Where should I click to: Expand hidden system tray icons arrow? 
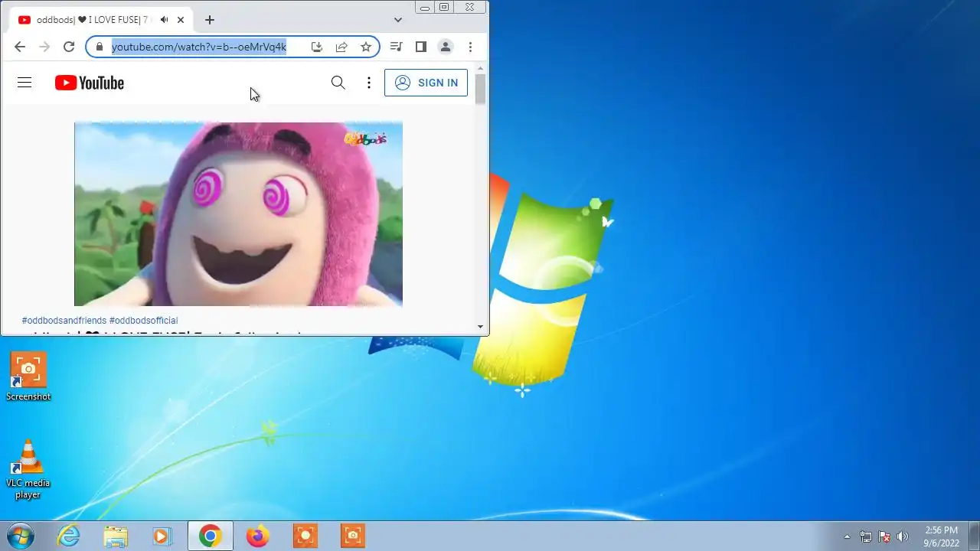click(847, 536)
